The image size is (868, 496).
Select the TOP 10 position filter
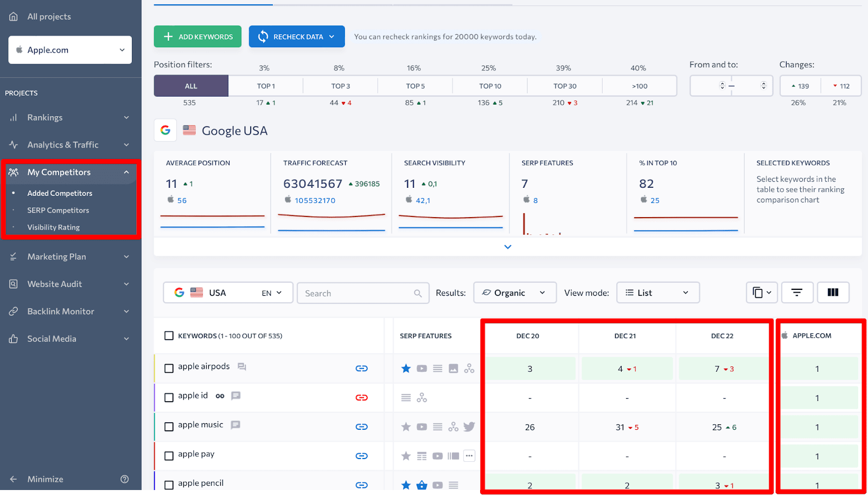click(490, 86)
